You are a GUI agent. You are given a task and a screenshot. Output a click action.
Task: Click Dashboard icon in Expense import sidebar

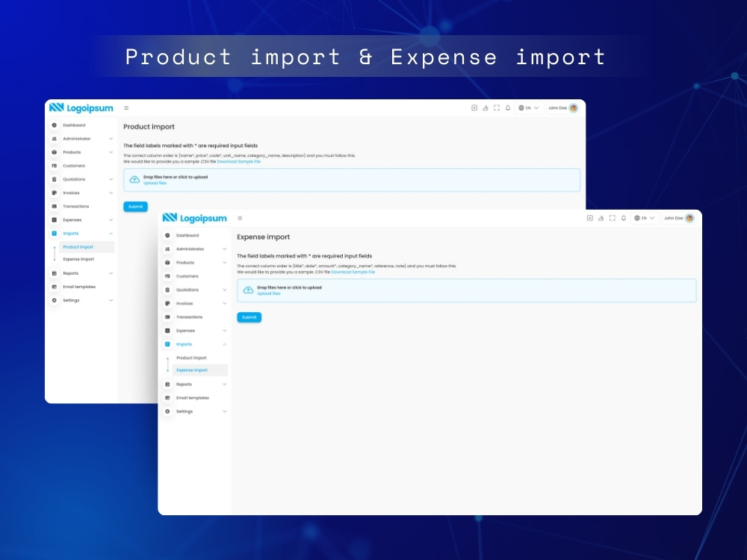pyautogui.click(x=167, y=235)
